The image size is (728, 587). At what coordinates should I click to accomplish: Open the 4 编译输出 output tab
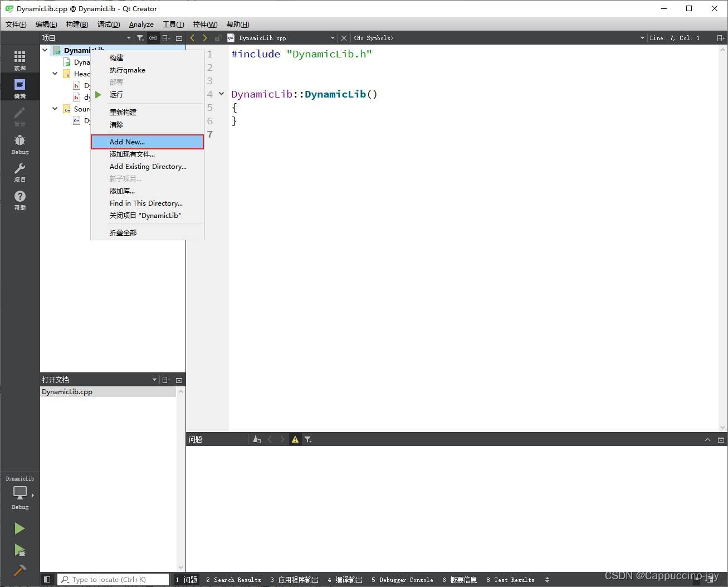tap(345, 580)
